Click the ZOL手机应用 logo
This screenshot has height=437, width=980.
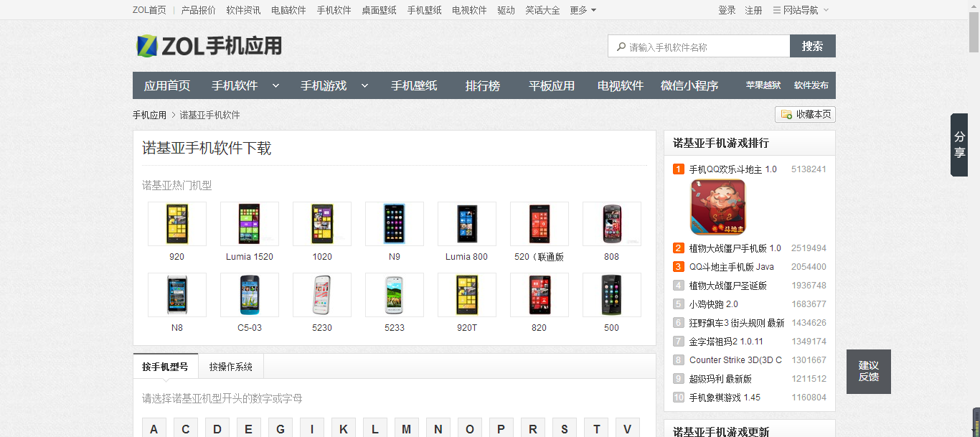click(208, 45)
